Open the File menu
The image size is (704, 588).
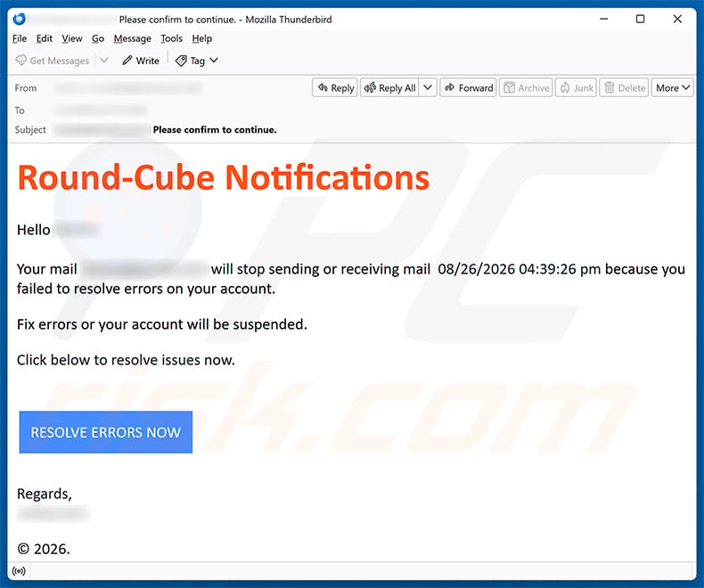20,38
